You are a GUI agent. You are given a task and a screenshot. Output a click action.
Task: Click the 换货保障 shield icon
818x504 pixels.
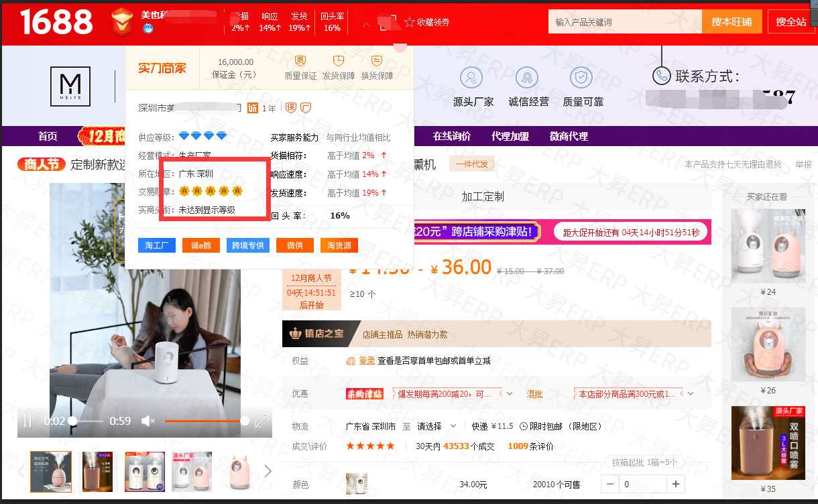point(377,60)
